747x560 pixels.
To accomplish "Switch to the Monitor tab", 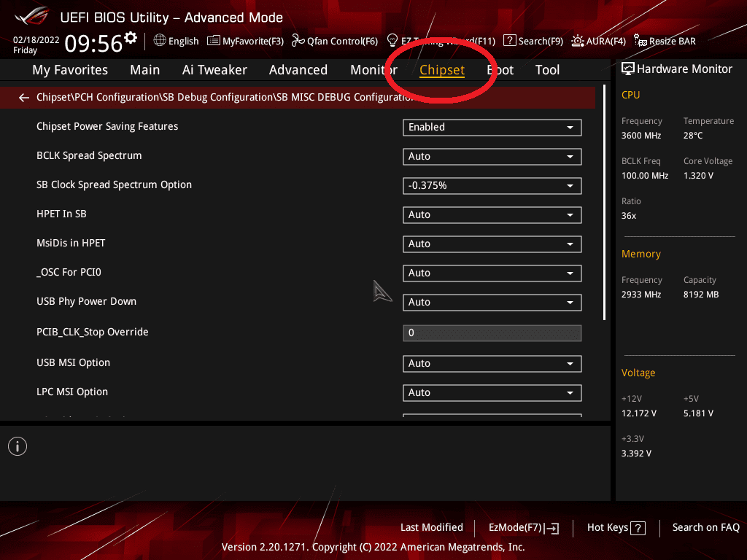I will (x=373, y=70).
